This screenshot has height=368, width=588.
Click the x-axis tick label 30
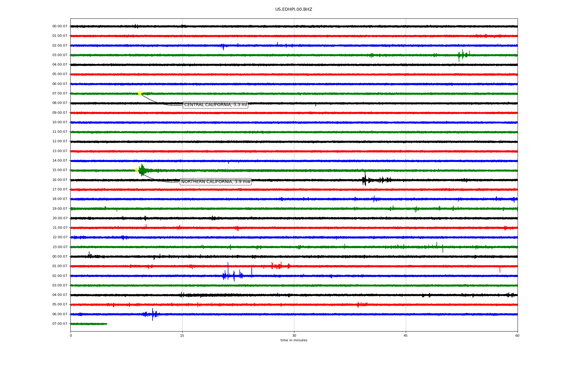(294, 335)
